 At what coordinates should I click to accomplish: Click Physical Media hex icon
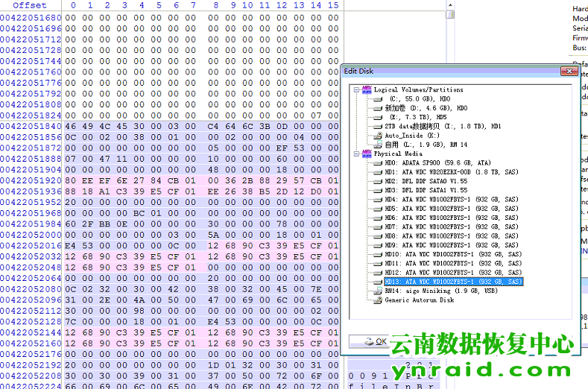point(367,154)
